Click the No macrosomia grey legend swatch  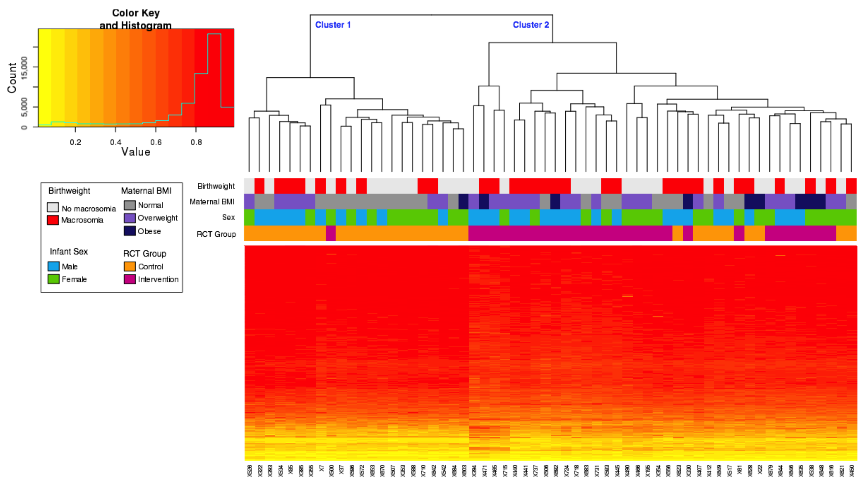tap(53, 207)
